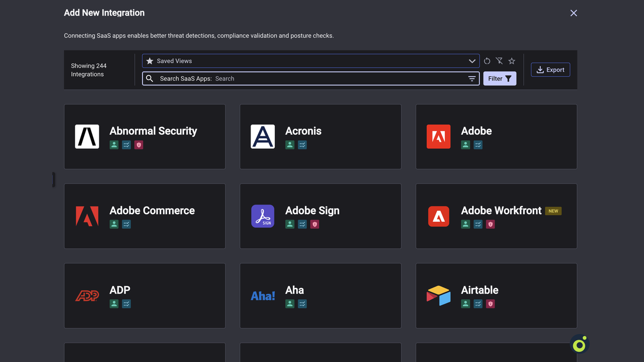The image size is (644, 362).
Task: Click Acronis blue checklist badge
Action: 302,145
